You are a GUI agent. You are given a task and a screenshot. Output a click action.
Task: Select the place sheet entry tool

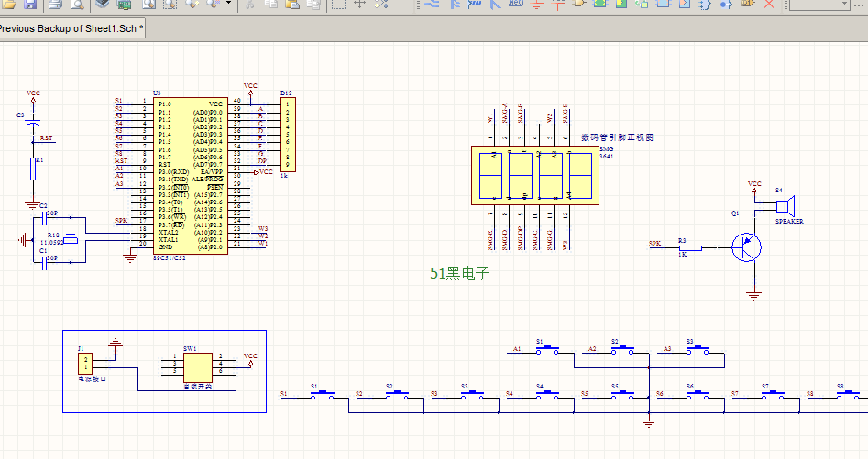point(621,5)
